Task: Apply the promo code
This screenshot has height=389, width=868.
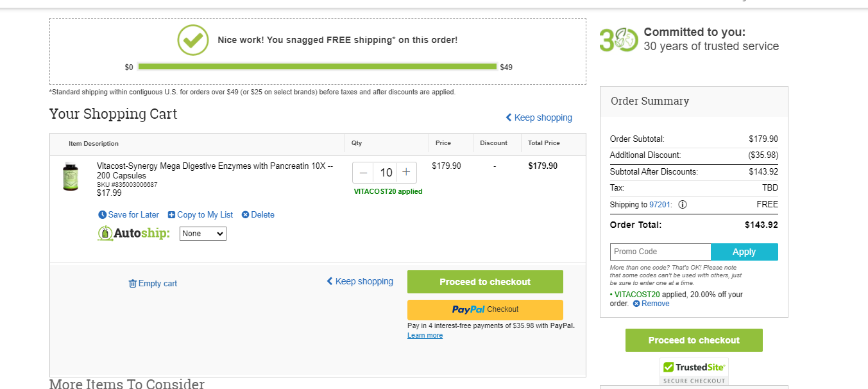Action: click(744, 252)
